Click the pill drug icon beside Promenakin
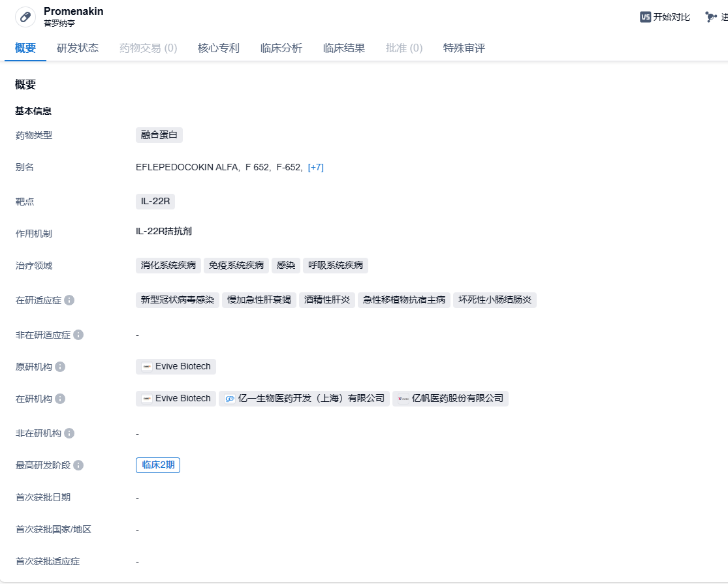The image size is (728, 584). click(x=25, y=17)
